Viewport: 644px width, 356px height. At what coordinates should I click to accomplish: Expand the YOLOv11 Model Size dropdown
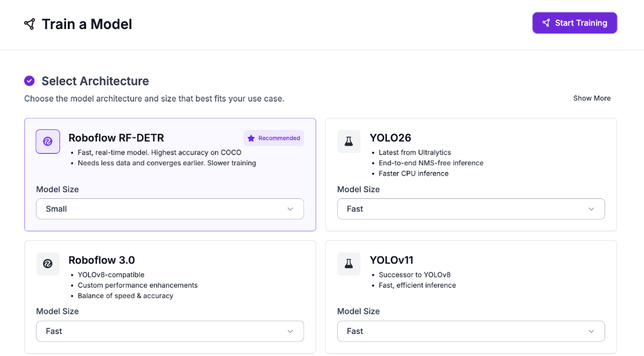pyautogui.click(x=471, y=331)
